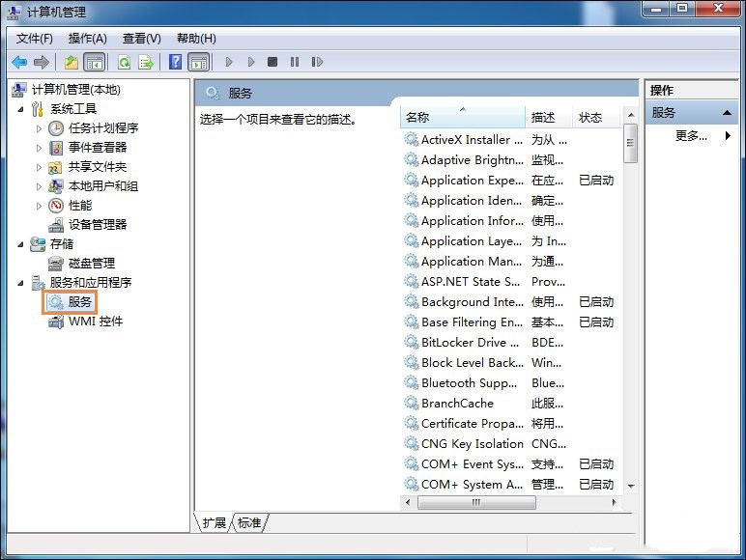
Task: Click the blue Help question mark icon
Action: [x=176, y=62]
